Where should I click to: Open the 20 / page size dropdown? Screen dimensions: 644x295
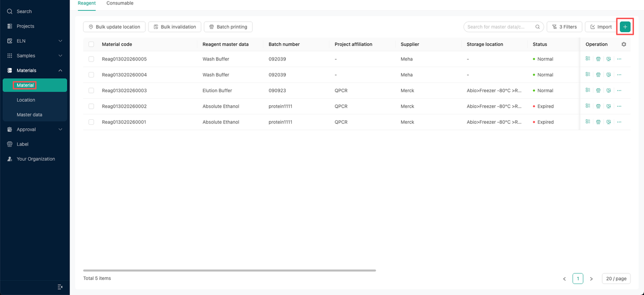[x=616, y=278]
